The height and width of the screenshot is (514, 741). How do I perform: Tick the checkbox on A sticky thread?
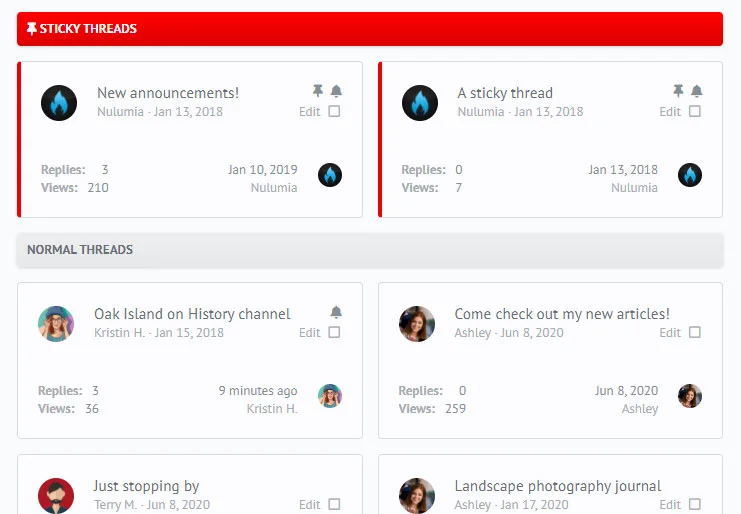click(695, 111)
